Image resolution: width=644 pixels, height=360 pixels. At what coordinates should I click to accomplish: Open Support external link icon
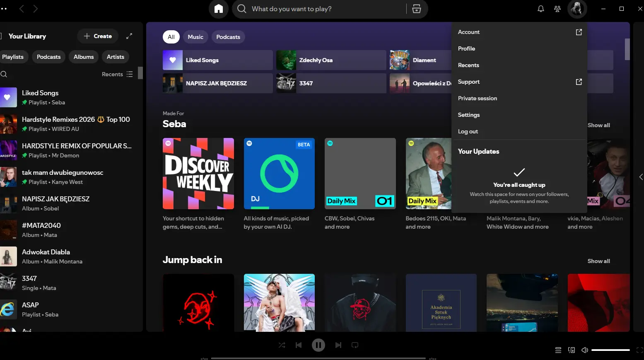tap(579, 82)
